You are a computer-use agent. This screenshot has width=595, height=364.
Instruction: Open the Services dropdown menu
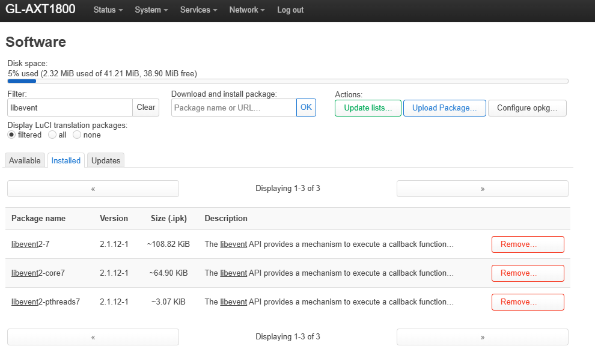pos(198,10)
